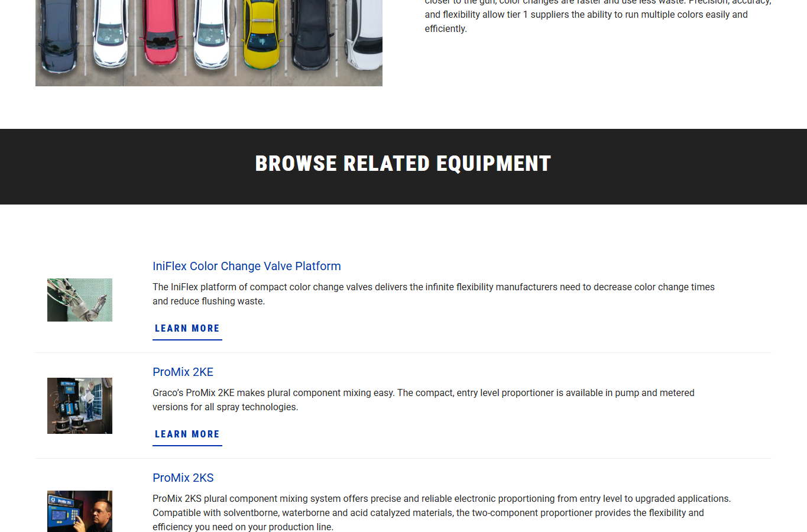The width and height of the screenshot is (807, 532).
Task: Open the IniFlex Color Change Valve Platform link
Action: point(247,266)
